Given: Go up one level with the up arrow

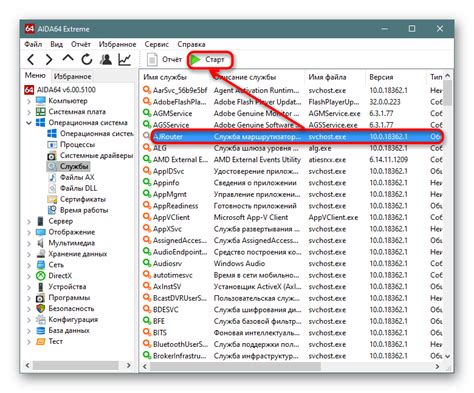Looking at the screenshot, I should (68, 58).
